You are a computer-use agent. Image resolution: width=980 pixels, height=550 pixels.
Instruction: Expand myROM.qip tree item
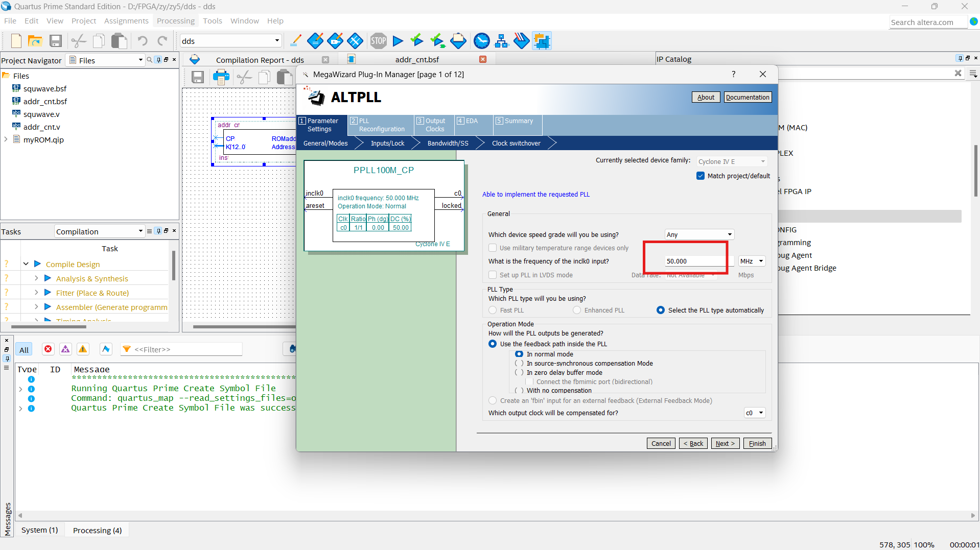click(x=6, y=139)
